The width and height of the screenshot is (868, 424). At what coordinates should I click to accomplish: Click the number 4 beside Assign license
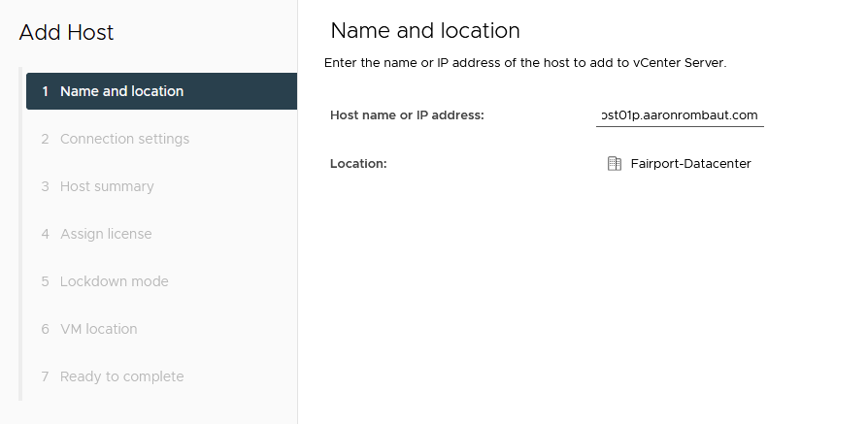[45, 234]
